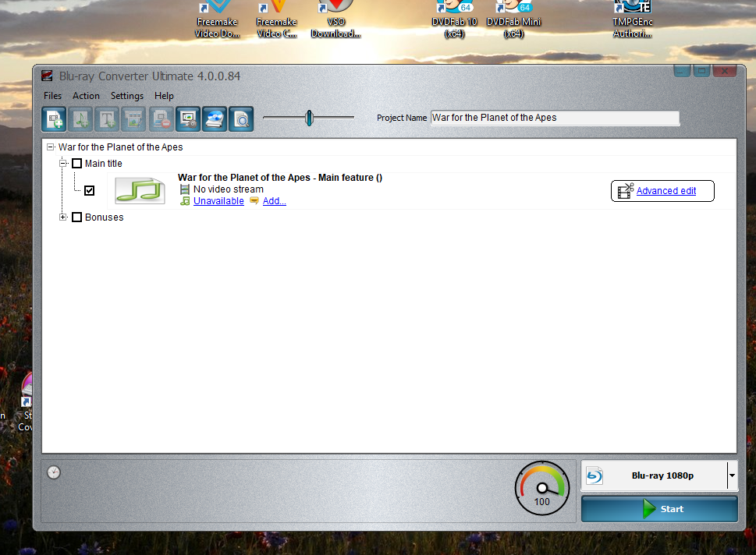This screenshot has height=555, width=756.
Task: Click the green music note thumbnail of Main feature
Action: pos(140,191)
